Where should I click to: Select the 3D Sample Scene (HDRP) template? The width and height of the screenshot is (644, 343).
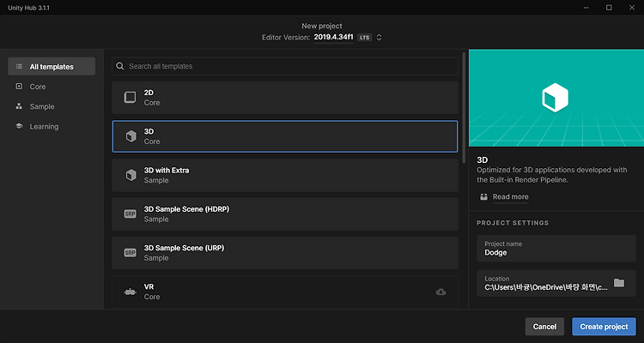point(284,214)
